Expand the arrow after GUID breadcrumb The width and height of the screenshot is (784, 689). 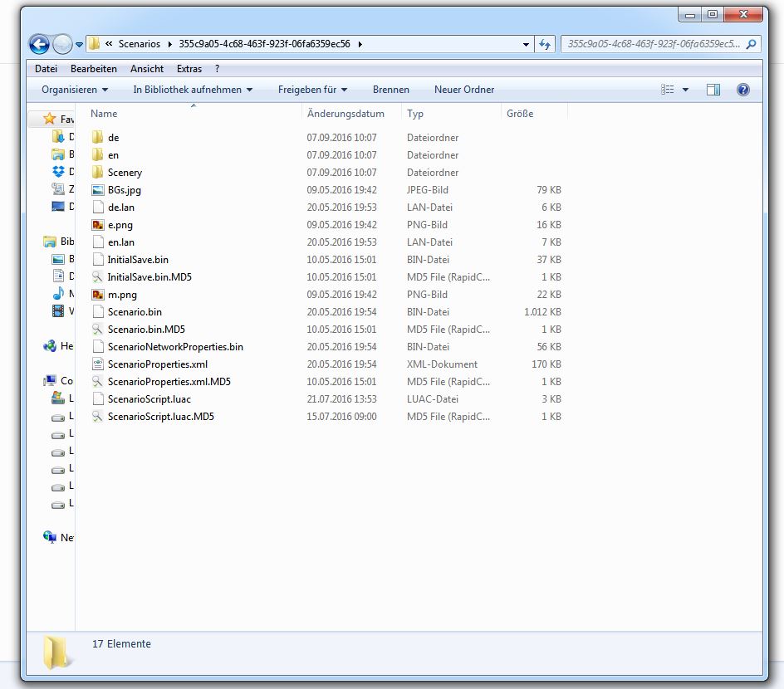pos(360,45)
